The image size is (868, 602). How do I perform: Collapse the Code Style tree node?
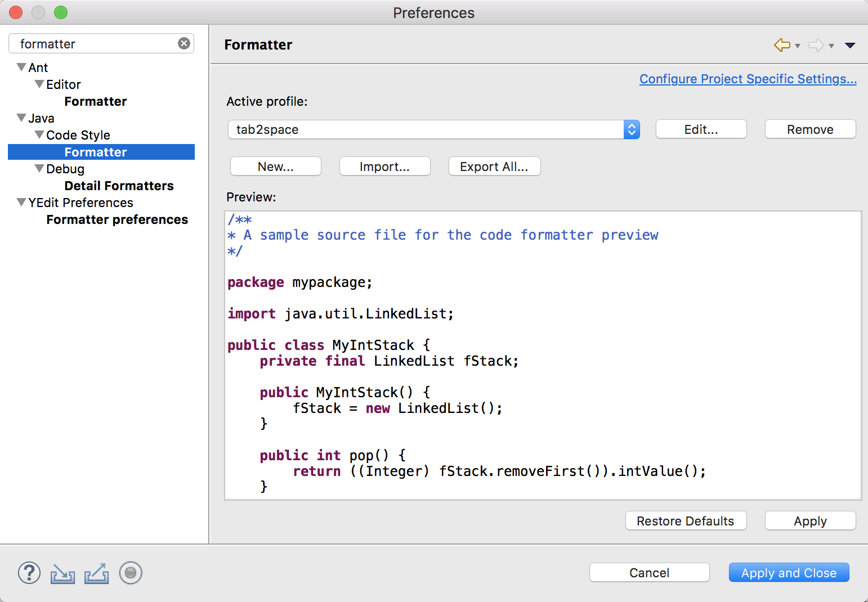pos(39,135)
